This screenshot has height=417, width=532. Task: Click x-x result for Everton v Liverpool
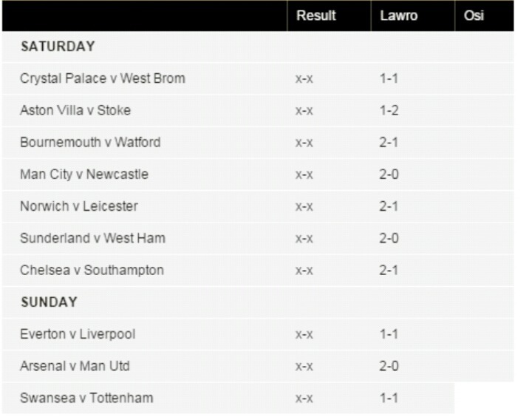pos(304,334)
